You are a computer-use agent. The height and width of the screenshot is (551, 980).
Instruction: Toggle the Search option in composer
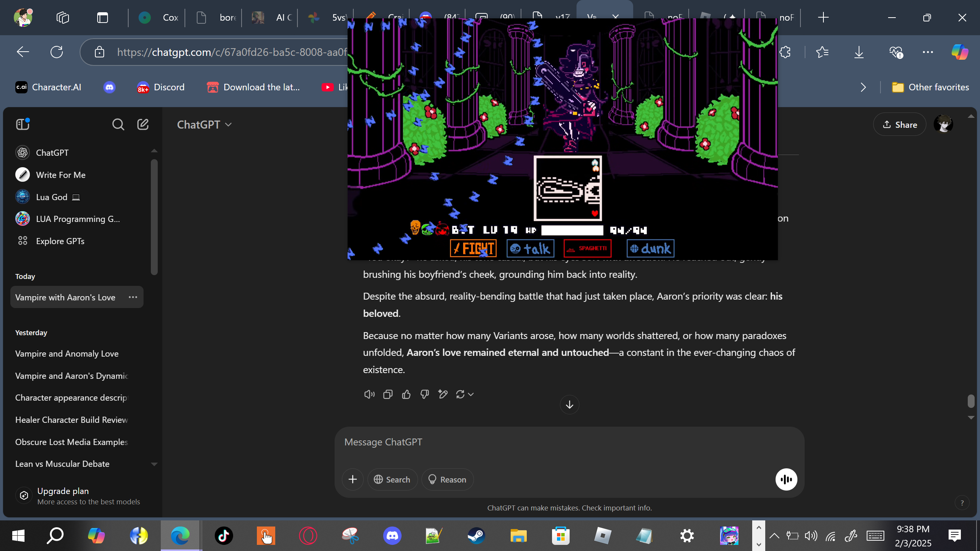(x=392, y=479)
